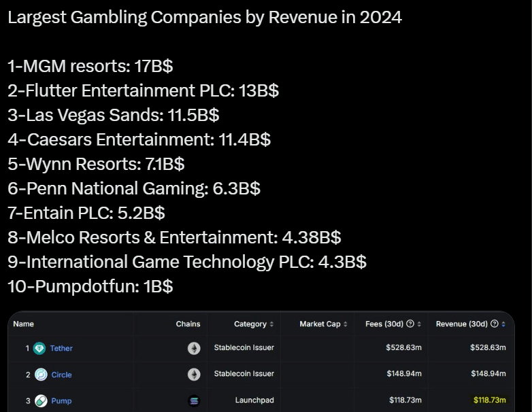
Task: Click the Name column header
Action: click(x=23, y=324)
